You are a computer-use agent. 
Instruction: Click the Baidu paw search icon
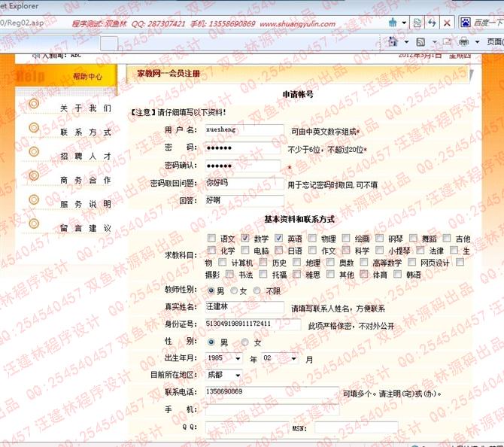click(466, 23)
